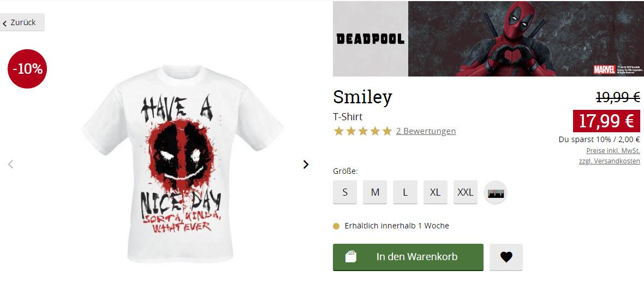Open the size guide ruler icon

coord(496,192)
